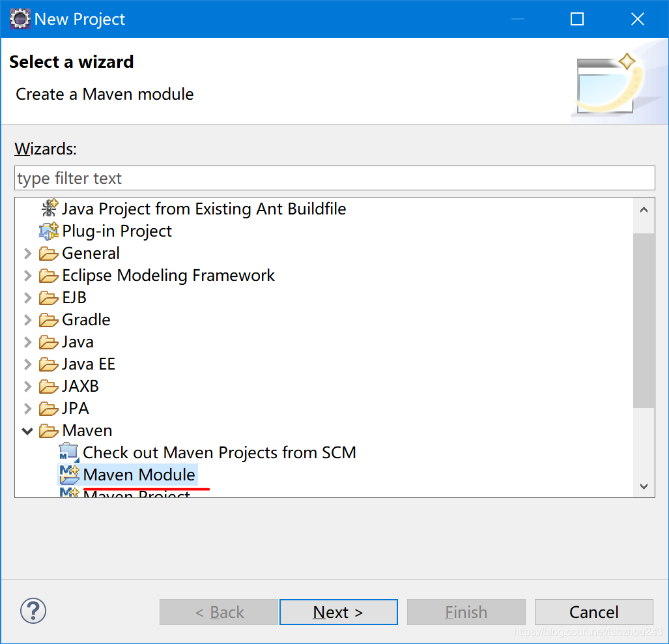Image resolution: width=669 pixels, height=644 pixels.
Task: Click the Check out Maven Projects SCM icon
Action: coord(69,453)
